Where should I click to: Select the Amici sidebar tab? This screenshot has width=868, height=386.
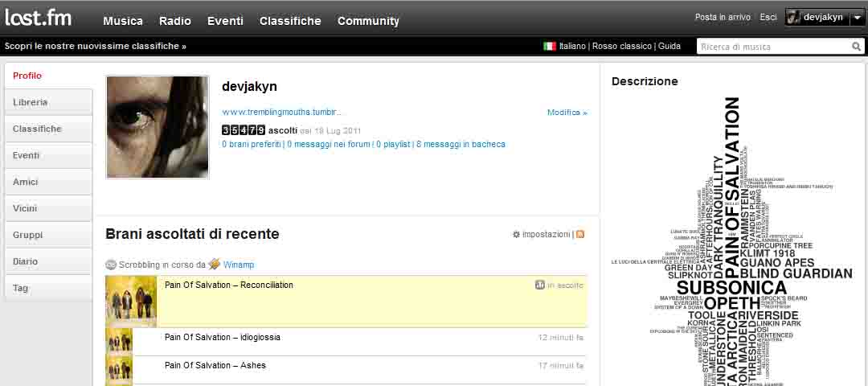pyautogui.click(x=49, y=183)
